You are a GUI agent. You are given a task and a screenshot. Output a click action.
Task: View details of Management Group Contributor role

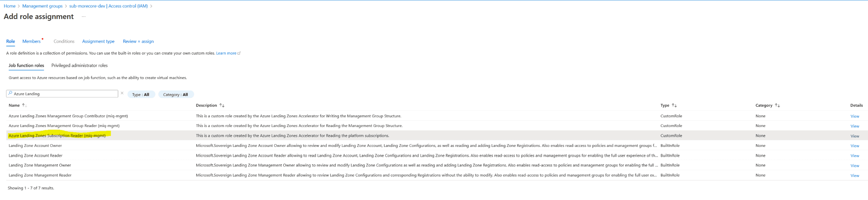[x=855, y=116]
